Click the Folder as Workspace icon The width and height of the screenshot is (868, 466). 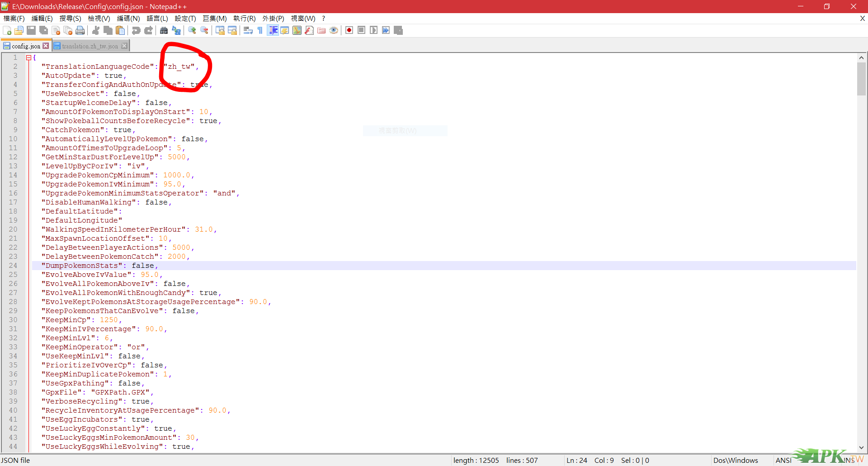[x=321, y=30]
